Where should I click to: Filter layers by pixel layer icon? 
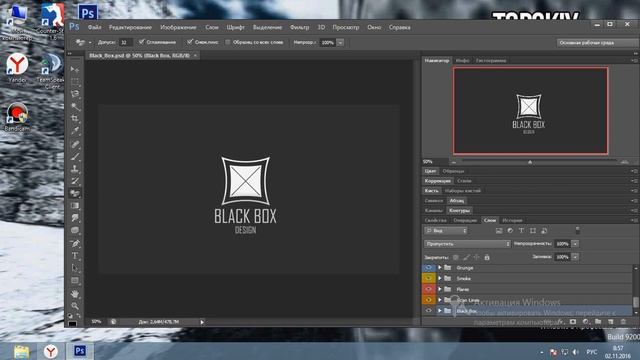[499, 231]
